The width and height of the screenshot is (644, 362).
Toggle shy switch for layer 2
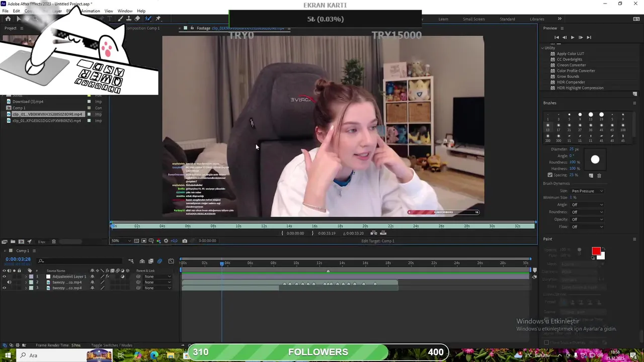click(93, 282)
